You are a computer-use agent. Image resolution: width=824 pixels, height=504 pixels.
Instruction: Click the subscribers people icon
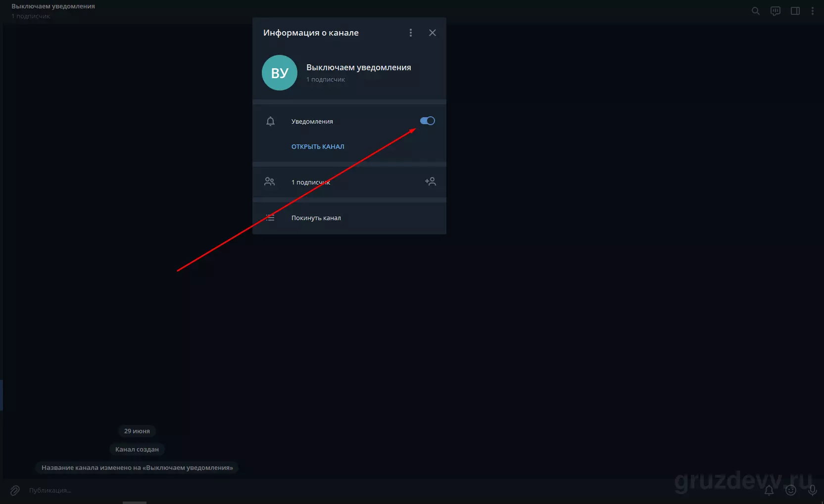point(270,182)
